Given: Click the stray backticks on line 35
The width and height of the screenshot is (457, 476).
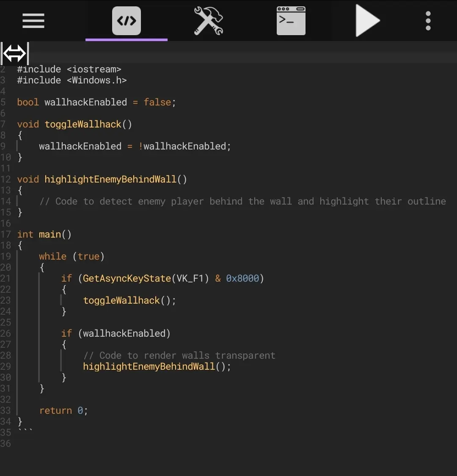Looking at the screenshot, I should tap(25, 430).
